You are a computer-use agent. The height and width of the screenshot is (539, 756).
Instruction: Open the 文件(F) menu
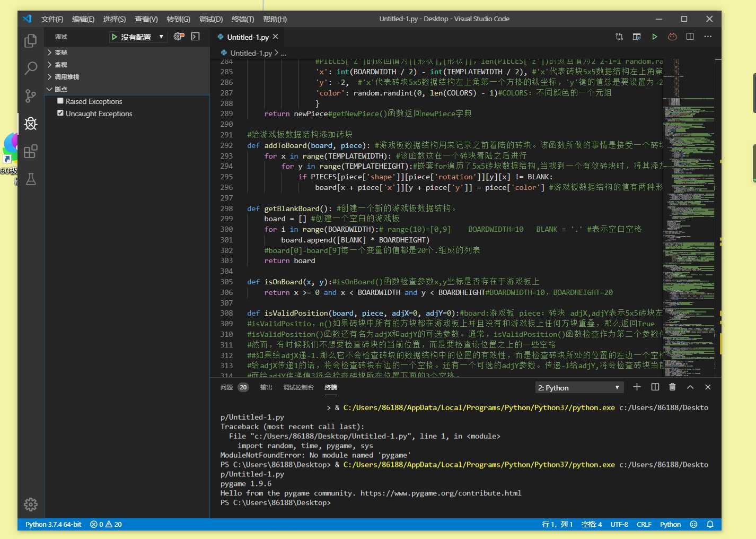click(52, 19)
